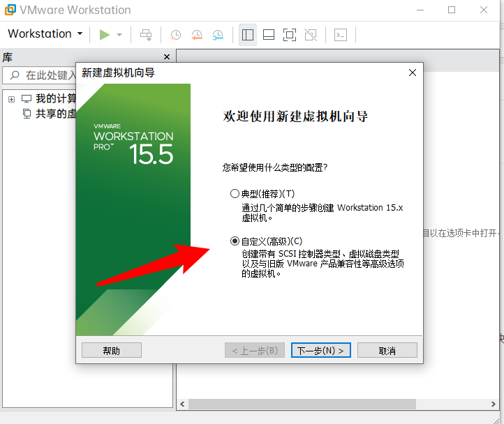The width and height of the screenshot is (504, 424).
Task: Click the 下一步(N) button
Action: coord(321,350)
